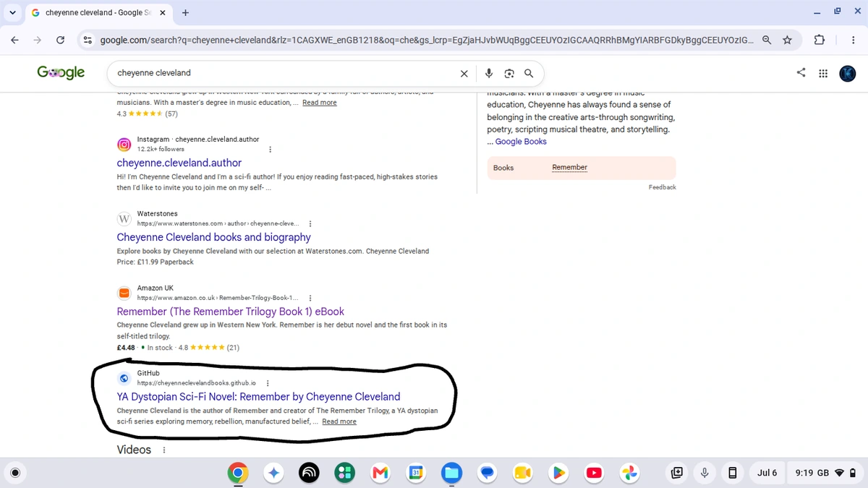The height and width of the screenshot is (488, 868).
Task: Close the cheyenne cleveland tab
Action: [161, 12]
